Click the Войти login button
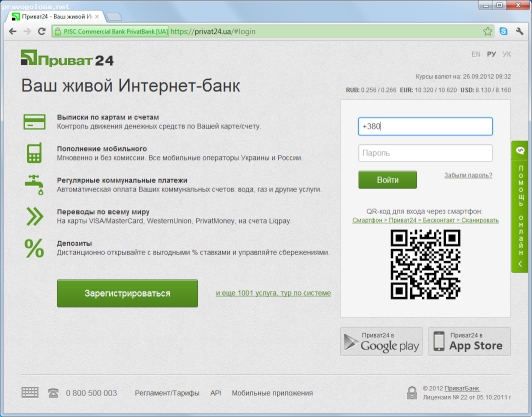 [x=387, y=180]
